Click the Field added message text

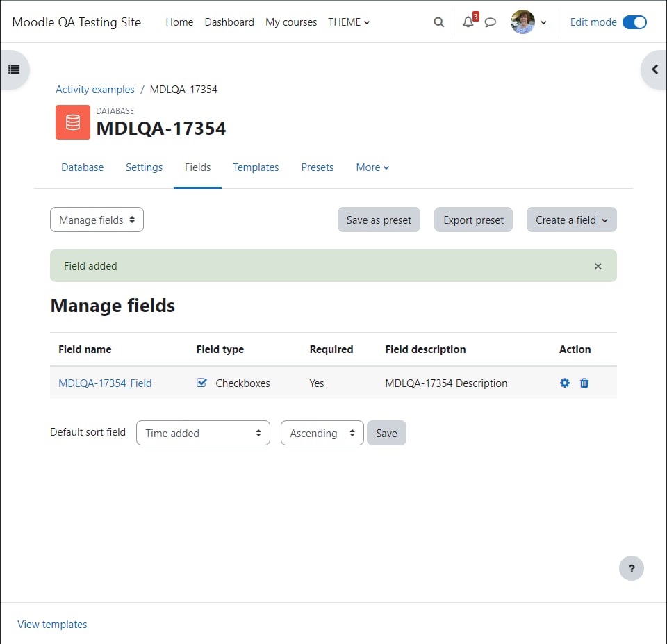tap(90, 266)
